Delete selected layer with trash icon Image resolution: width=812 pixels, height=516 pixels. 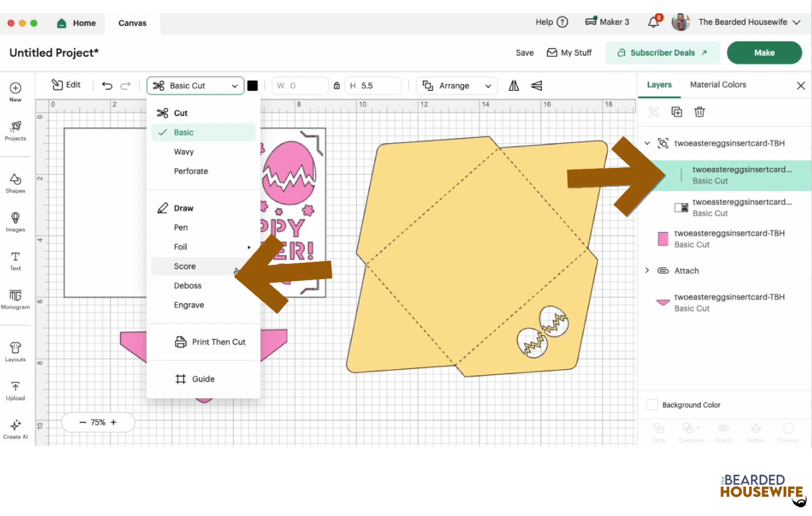click(x=699, y=112)
